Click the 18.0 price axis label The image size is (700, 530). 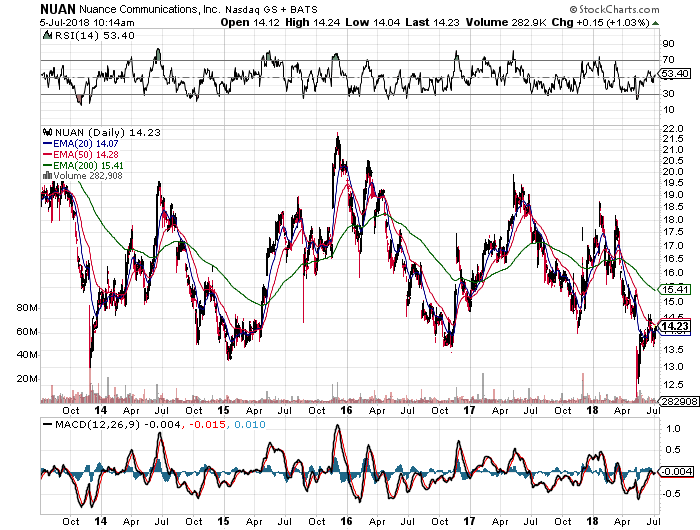point(673,220)
